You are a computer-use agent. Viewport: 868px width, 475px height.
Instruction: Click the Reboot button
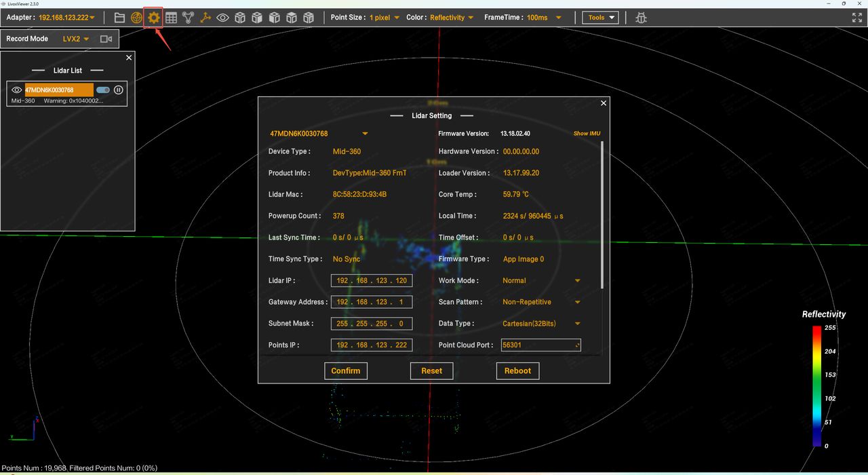click(518, 370)
